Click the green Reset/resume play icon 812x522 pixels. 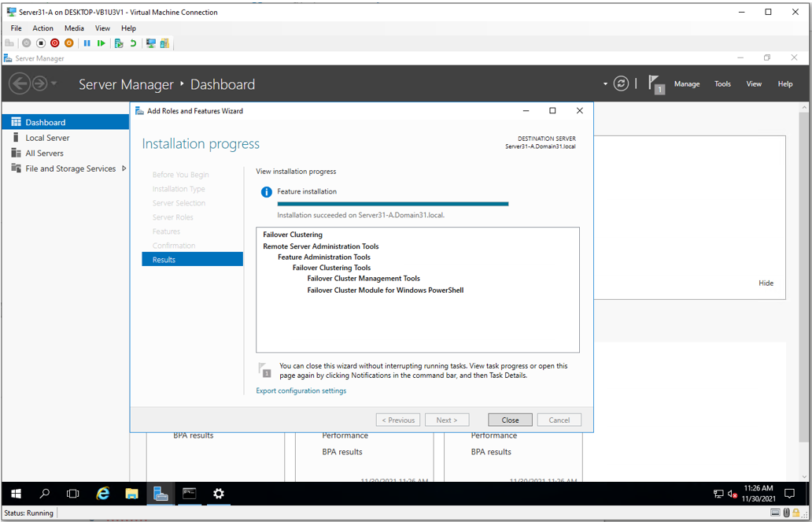click(101, 43)
